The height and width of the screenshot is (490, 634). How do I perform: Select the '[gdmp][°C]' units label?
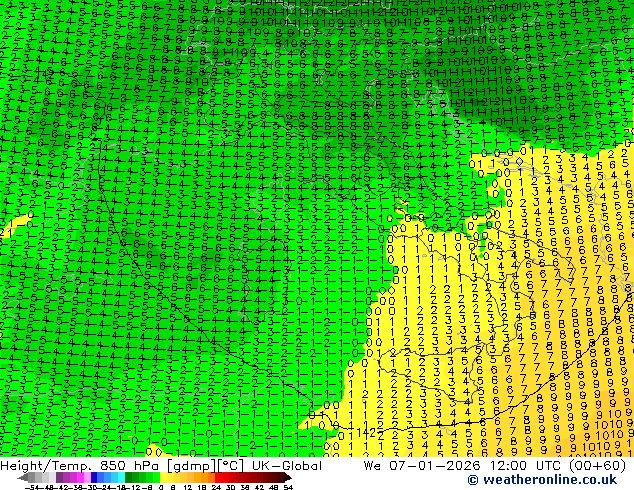205,466
